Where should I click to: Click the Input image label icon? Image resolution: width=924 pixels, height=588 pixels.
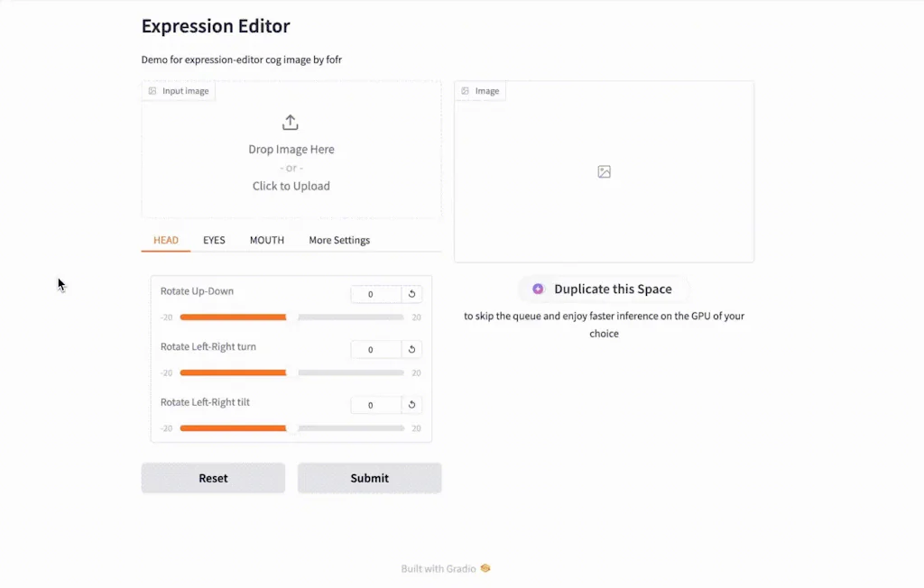152,91
